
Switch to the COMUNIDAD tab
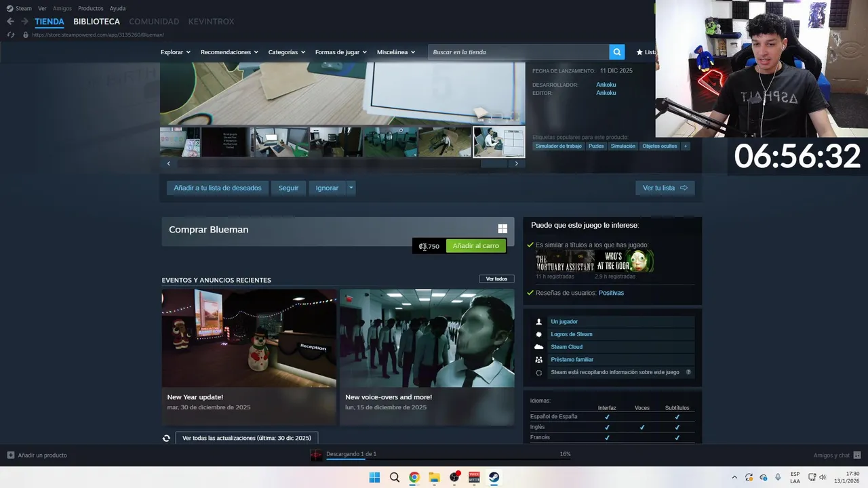coord(154,22)
